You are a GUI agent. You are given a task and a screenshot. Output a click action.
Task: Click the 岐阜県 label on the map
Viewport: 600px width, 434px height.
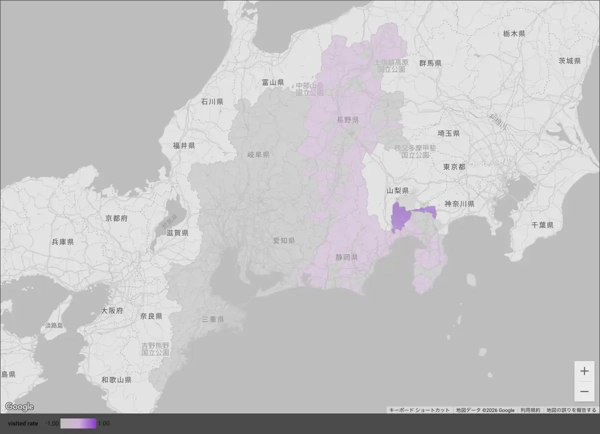[258, 154]
